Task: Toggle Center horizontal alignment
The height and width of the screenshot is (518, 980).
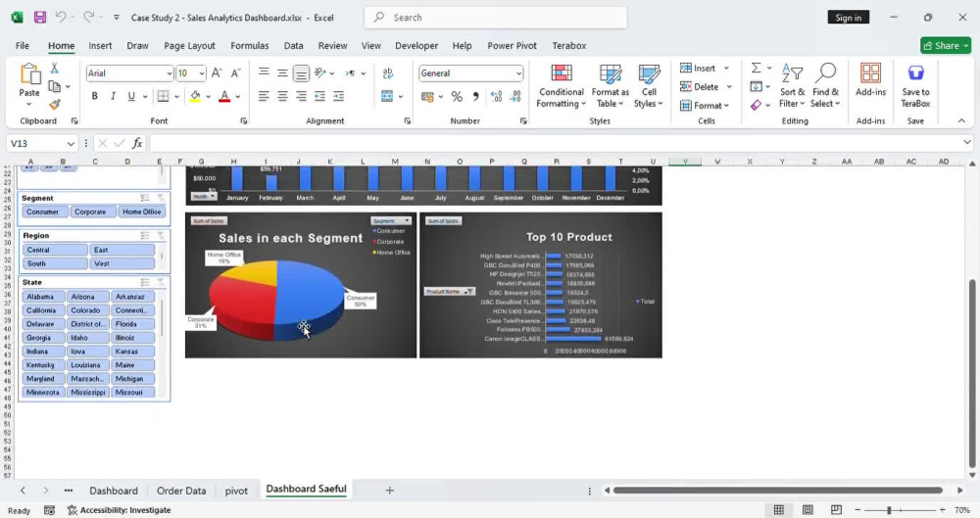Action: tap(282, 96)
